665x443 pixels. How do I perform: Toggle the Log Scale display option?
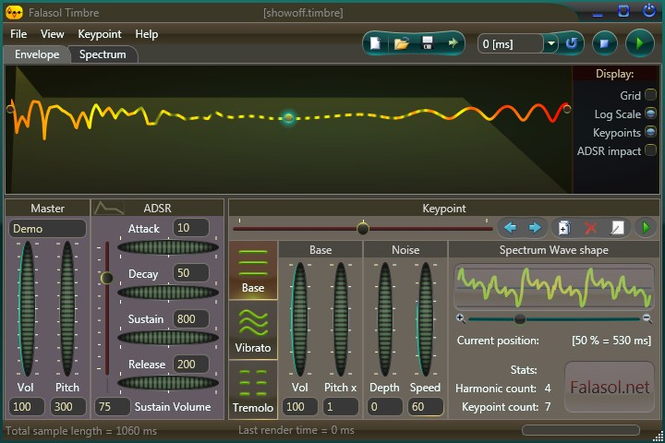(650, 113)
